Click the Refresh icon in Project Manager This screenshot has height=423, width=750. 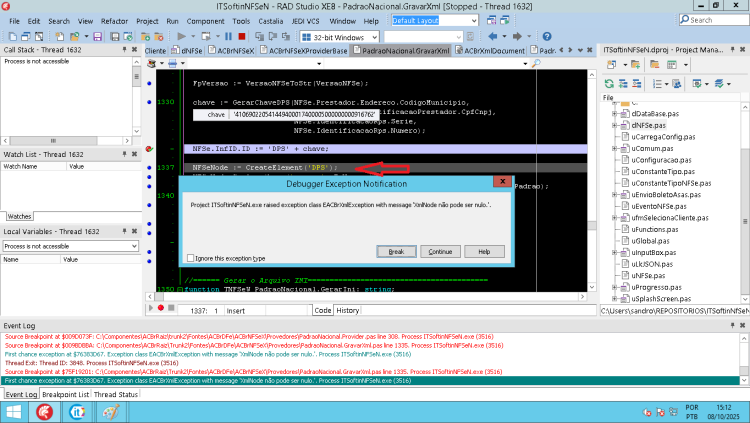point(609,84)
